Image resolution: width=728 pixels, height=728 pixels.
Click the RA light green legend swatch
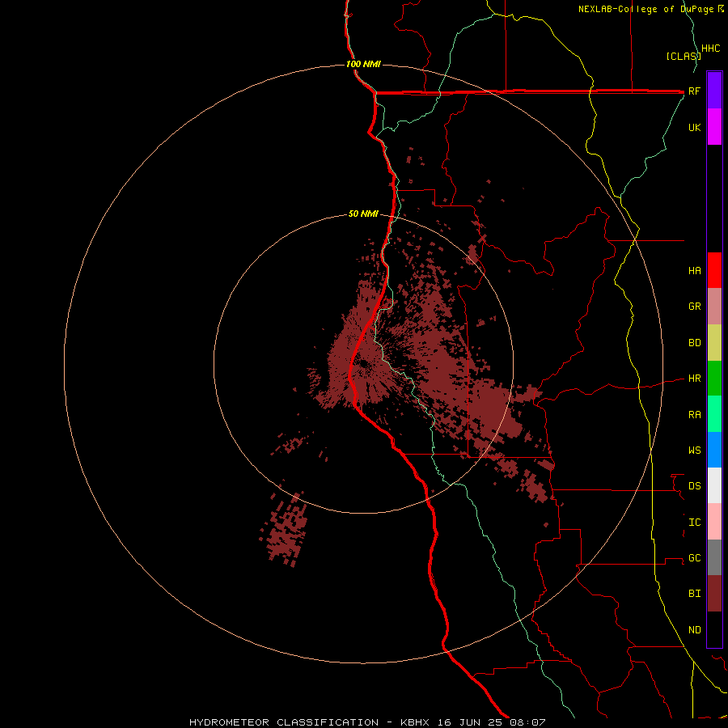714,414
